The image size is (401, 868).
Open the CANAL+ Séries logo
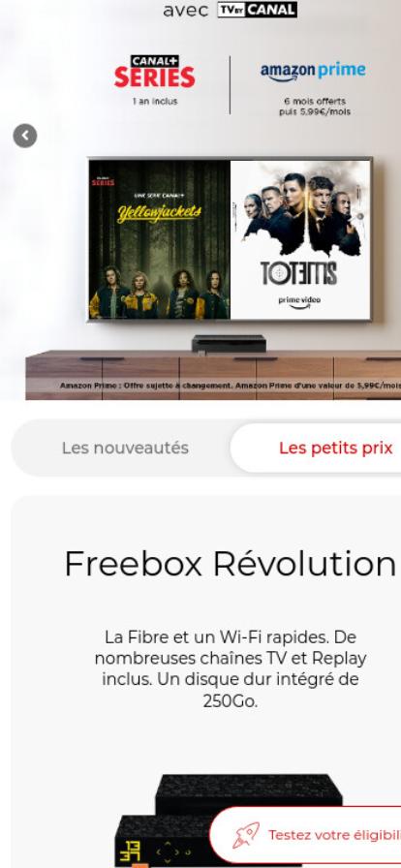pyautogui.click(x=155, y=72)
